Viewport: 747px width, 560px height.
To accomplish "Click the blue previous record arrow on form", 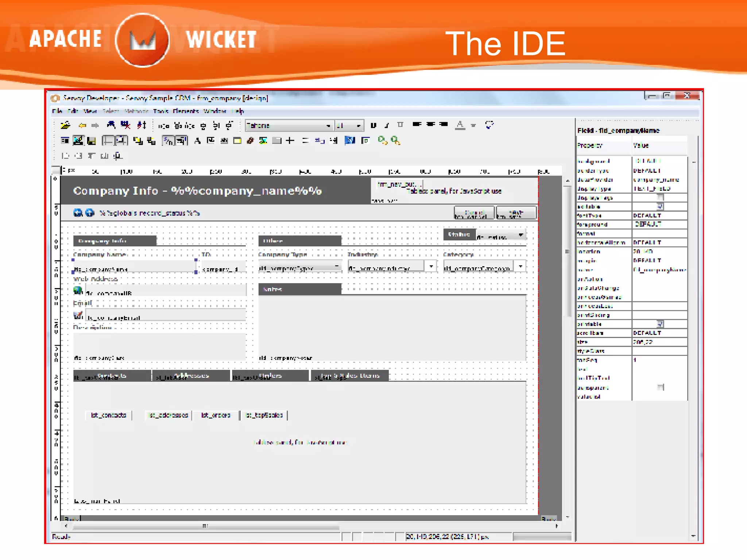I will (x=78, y=213).
